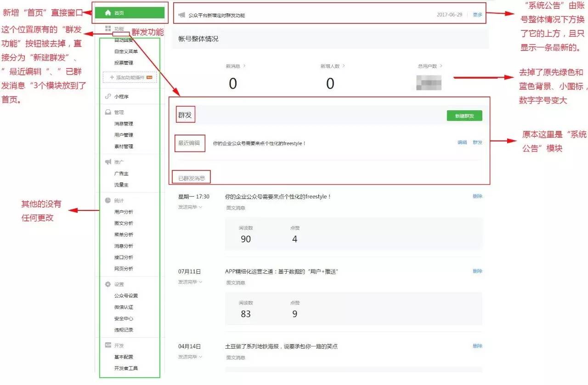Delete the 07月11日 APP精细化运营 message
This screenshot has height=385, width=588.
tap(478, 271)
